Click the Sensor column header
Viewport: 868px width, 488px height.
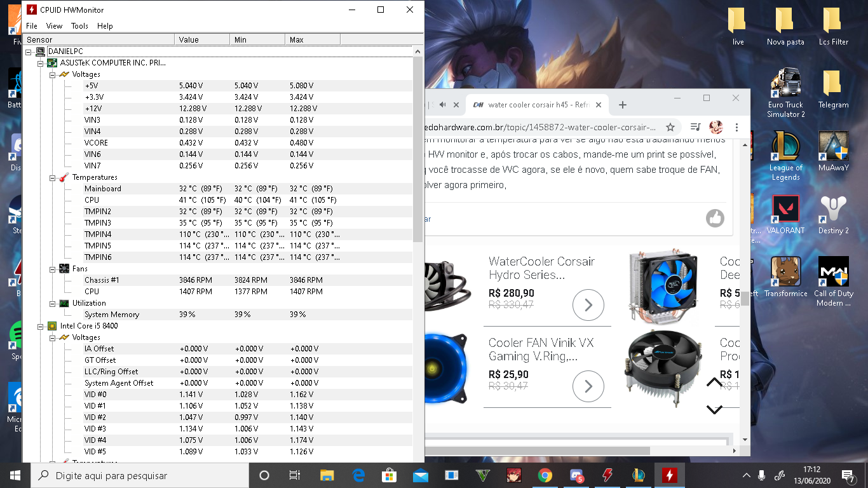(x=98, y=39)
